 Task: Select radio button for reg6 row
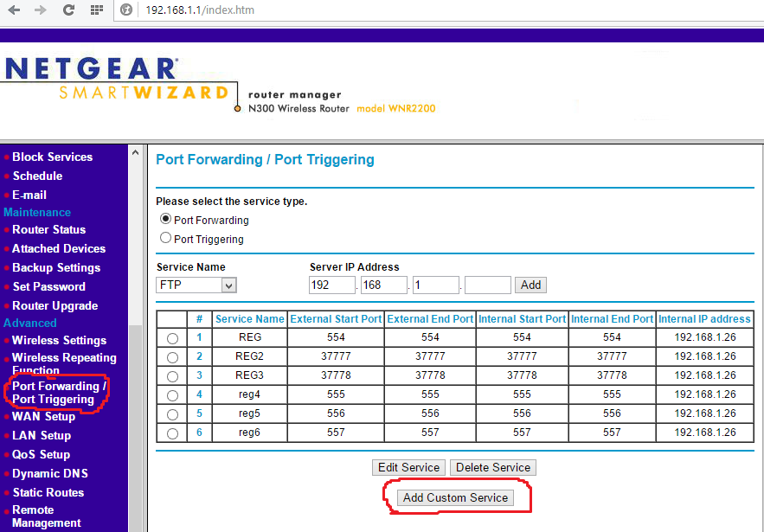[172, 433]
